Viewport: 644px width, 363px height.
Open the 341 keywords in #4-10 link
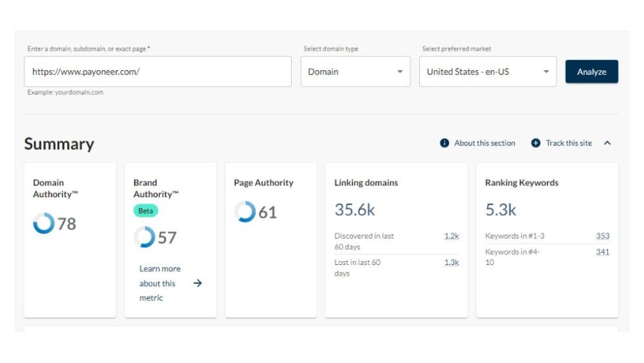click(602, 252)
